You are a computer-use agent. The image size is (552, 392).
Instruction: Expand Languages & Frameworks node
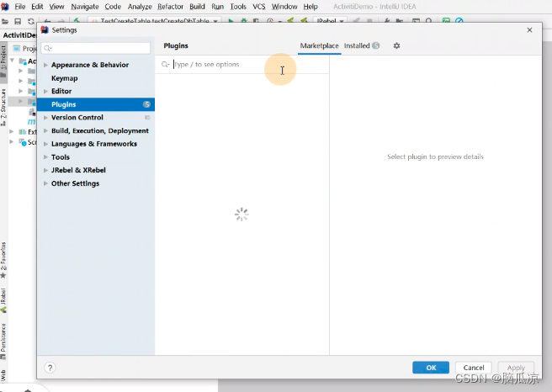45,144
